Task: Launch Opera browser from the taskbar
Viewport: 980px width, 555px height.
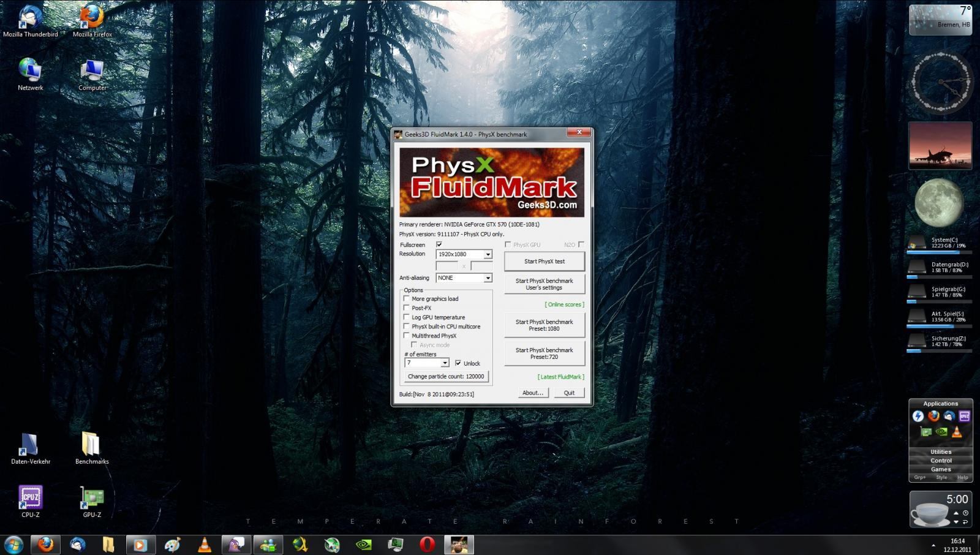Action: click(428, 544)
